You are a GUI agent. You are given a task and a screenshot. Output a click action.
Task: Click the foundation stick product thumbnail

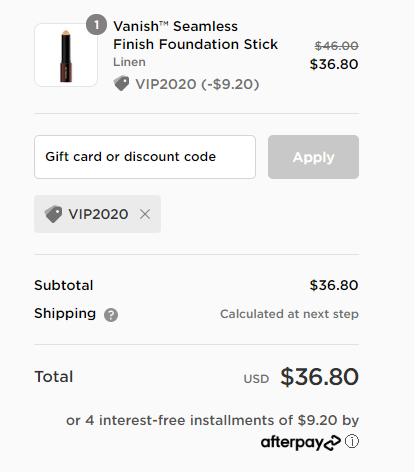click(x=66, y=55)
